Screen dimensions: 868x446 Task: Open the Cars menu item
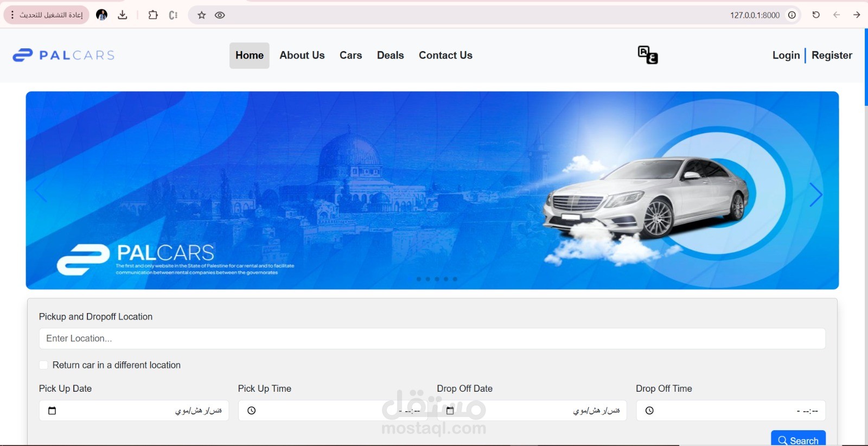[351, 55]
